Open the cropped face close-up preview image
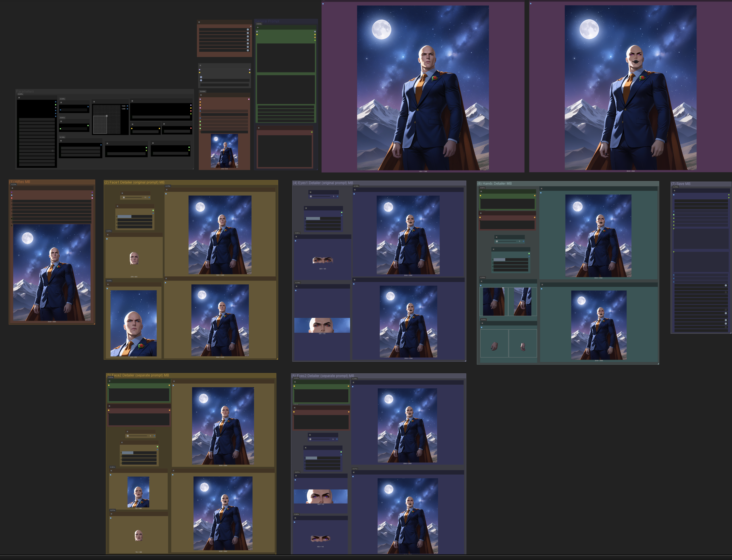The width and height of the screenshot is (732, 560). tap(133, 323)
